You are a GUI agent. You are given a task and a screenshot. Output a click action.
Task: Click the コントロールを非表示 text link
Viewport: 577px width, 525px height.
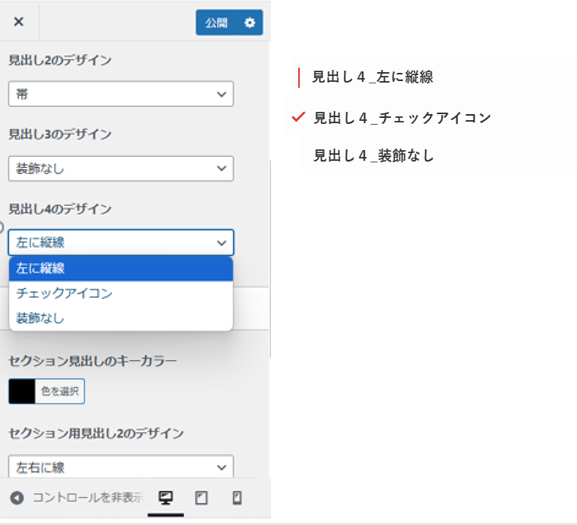(x=88, y=498)
